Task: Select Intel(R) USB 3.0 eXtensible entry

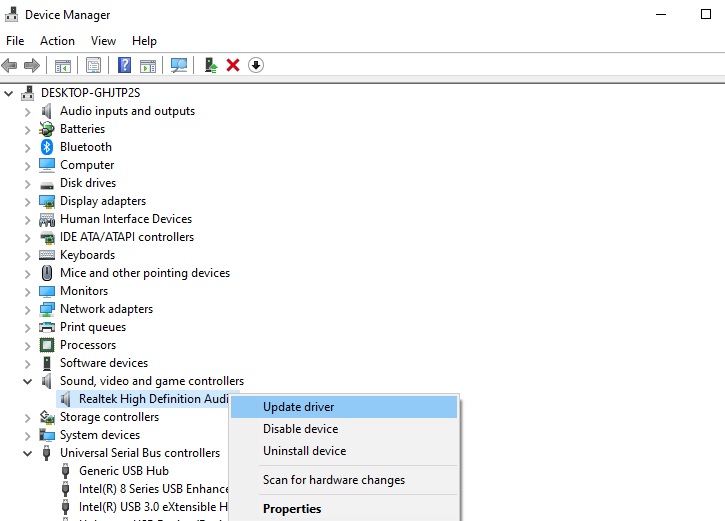Action: 153,507
